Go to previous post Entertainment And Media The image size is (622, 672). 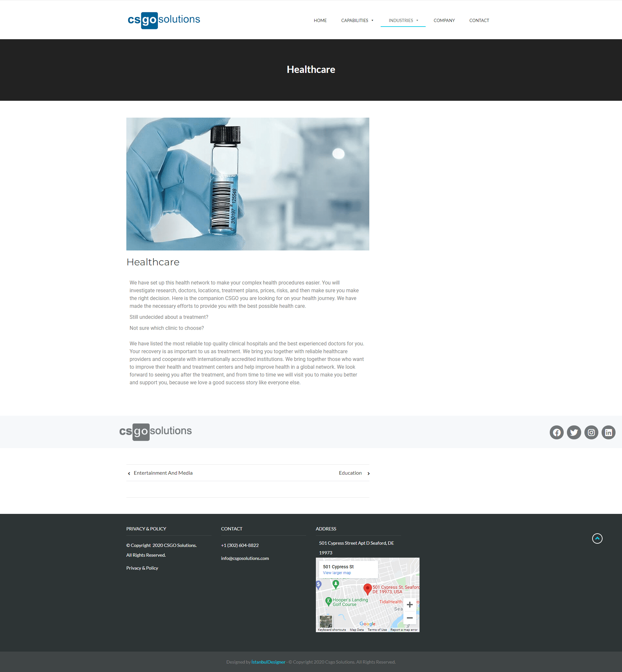[x=163, y=473]
